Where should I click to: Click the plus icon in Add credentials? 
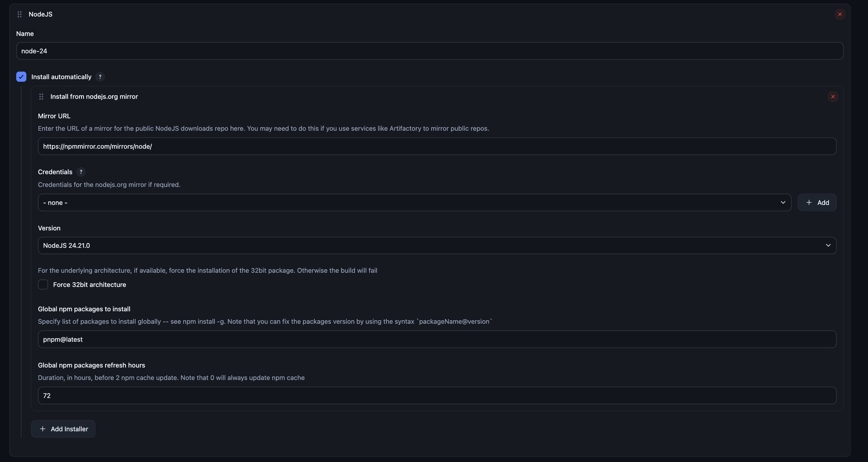point(809,202)
